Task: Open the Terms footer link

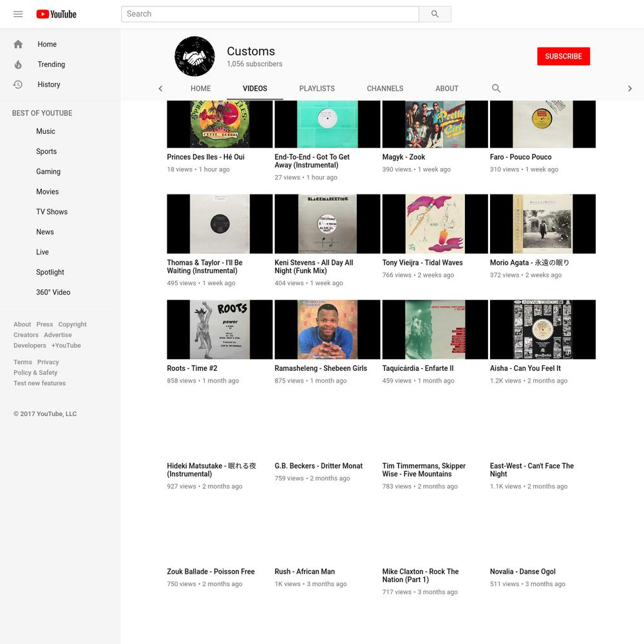Action: tap(23, 362)
